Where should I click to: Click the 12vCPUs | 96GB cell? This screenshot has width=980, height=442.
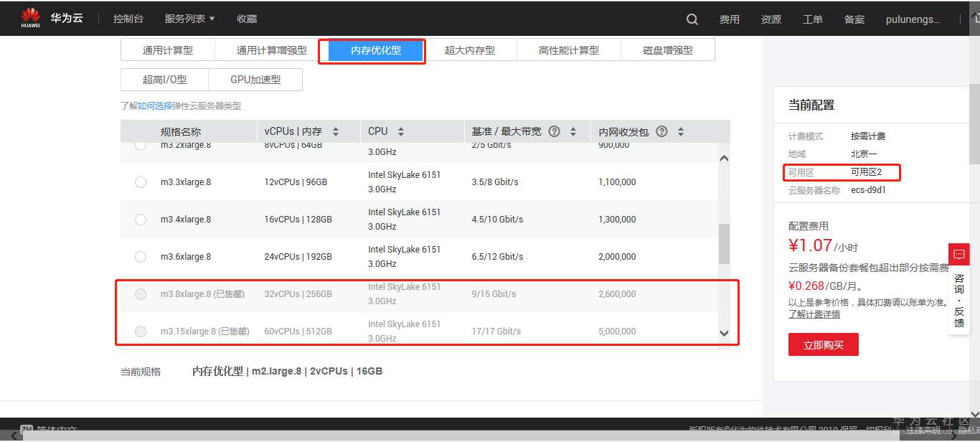click(296, 182)
